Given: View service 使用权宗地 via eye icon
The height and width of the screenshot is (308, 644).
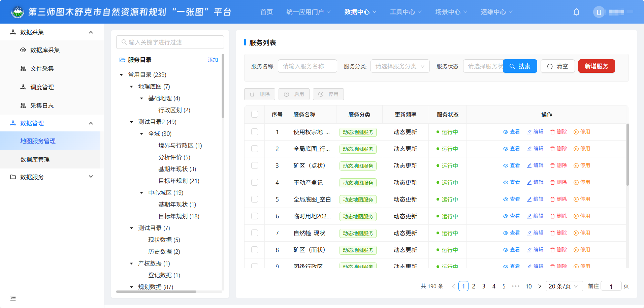Looking at the screenshot, I should point(506,132).
